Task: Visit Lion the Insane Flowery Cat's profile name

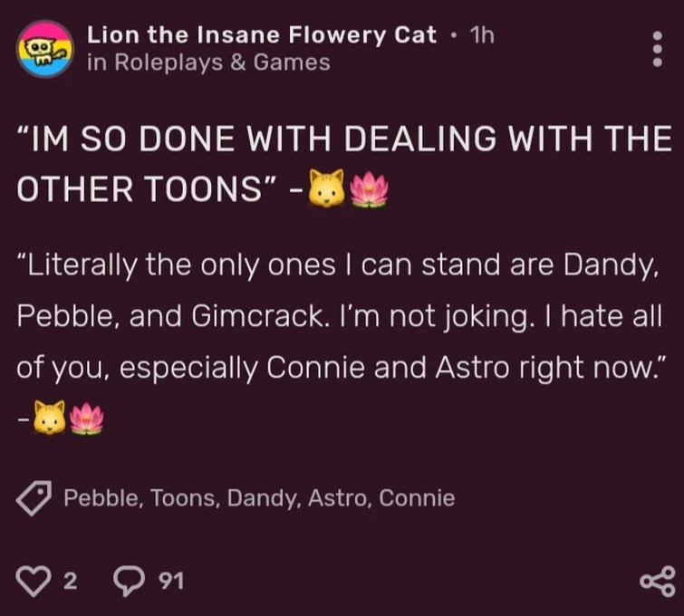Action: [x=262, y=35]
